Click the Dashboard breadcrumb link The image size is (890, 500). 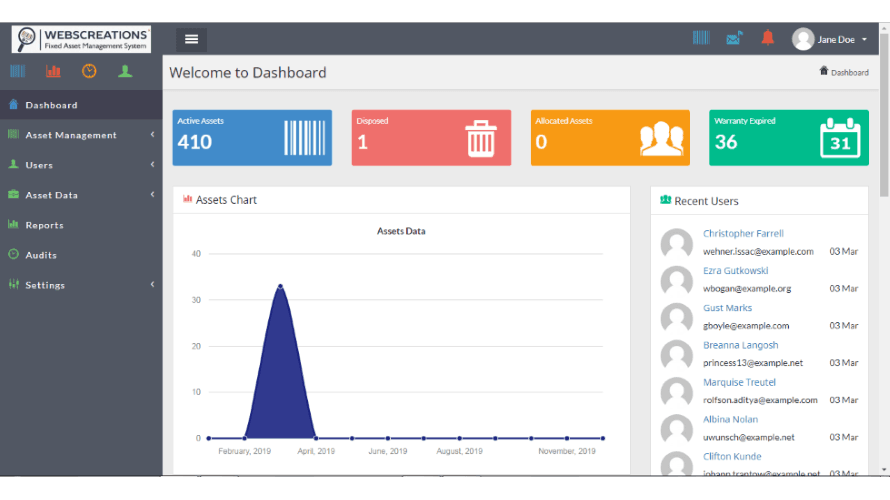point(849,72)
